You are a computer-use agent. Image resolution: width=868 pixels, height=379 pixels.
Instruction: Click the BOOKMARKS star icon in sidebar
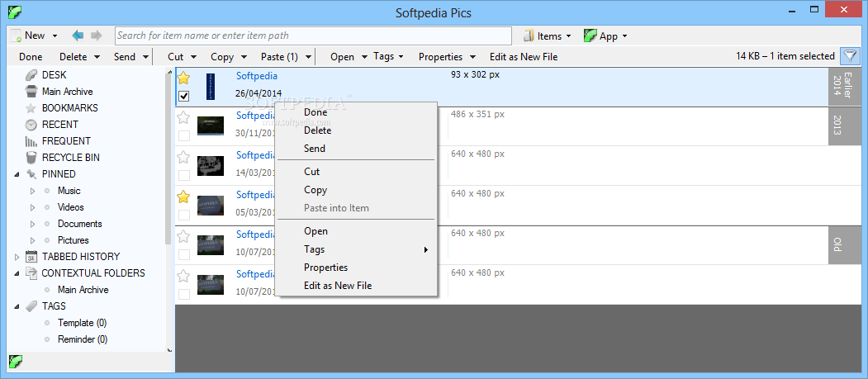click(x=31, y=108)
